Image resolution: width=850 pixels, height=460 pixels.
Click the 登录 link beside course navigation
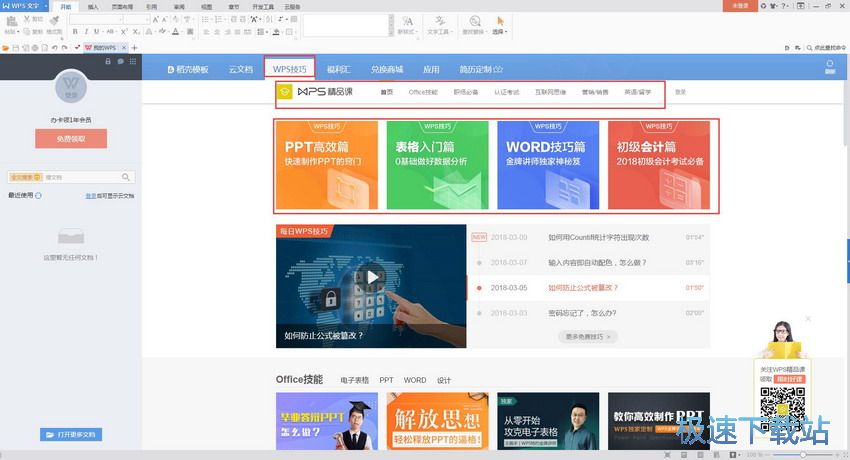680,92
